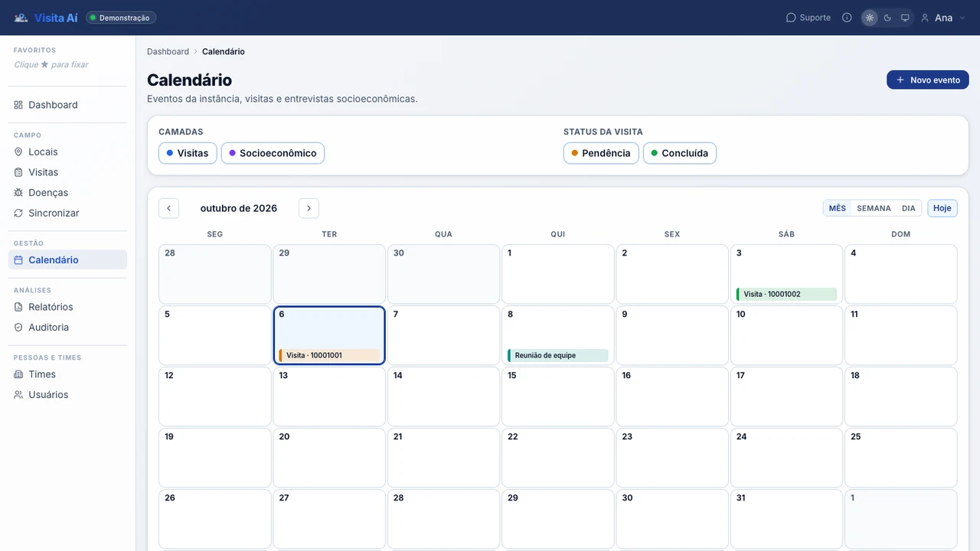Click the Sincronizar refresh icon
This screenshot has width=980, height=551.
coord(18,214)
